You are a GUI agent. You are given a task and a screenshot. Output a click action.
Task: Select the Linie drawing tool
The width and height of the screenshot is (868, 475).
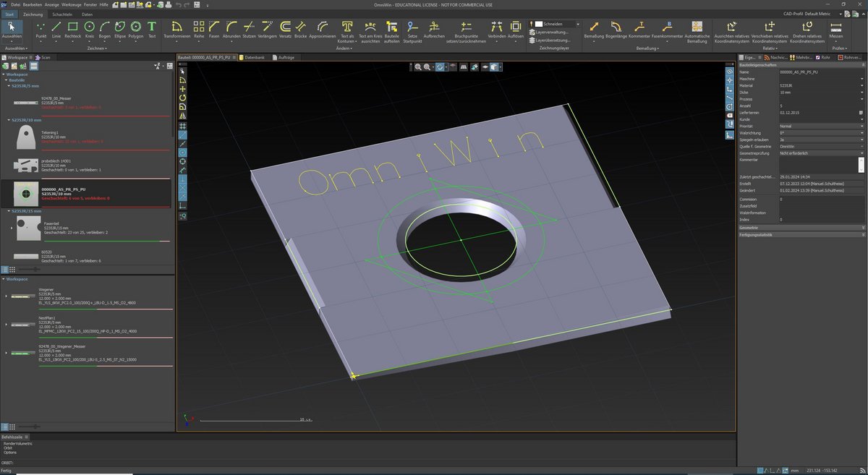pyautogui.click(x=56, y=30)
